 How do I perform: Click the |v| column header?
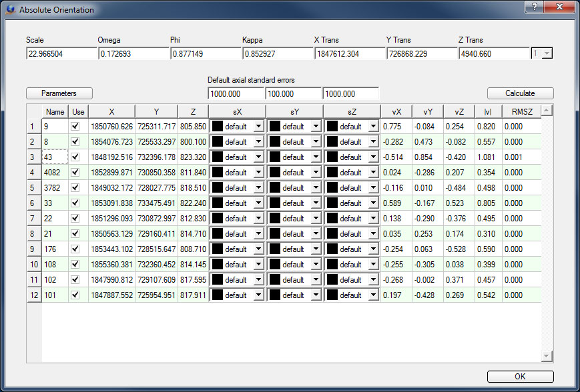point(489,111)
